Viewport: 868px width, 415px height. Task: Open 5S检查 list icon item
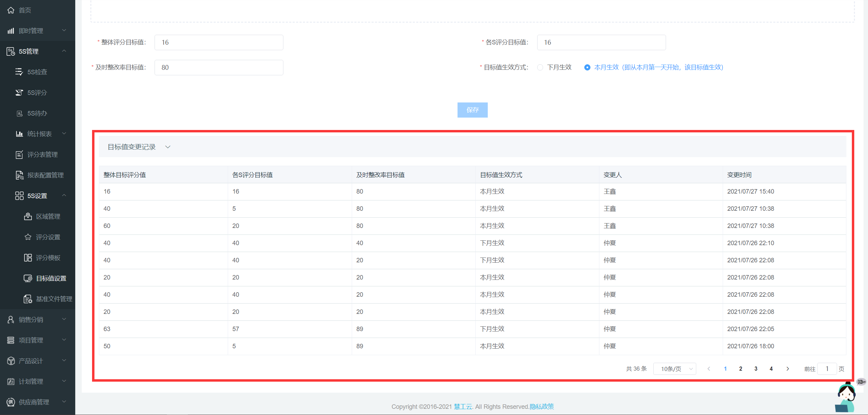coord(19,72)
